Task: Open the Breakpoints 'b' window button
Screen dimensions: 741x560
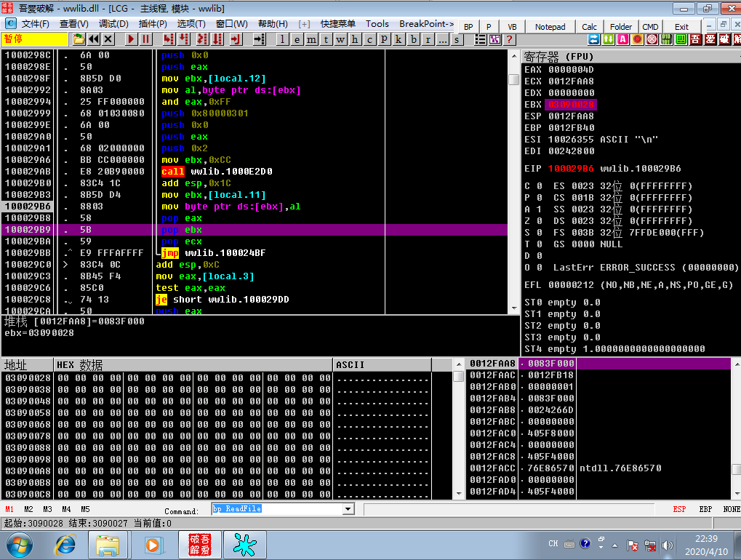Action: (x=414, y=40)
